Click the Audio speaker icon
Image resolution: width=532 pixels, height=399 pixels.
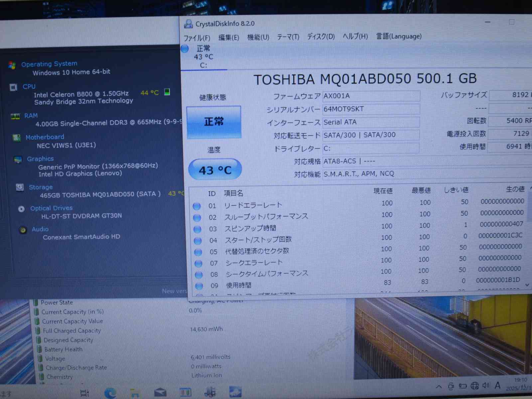pyautogui.click(x=23, y=230)
